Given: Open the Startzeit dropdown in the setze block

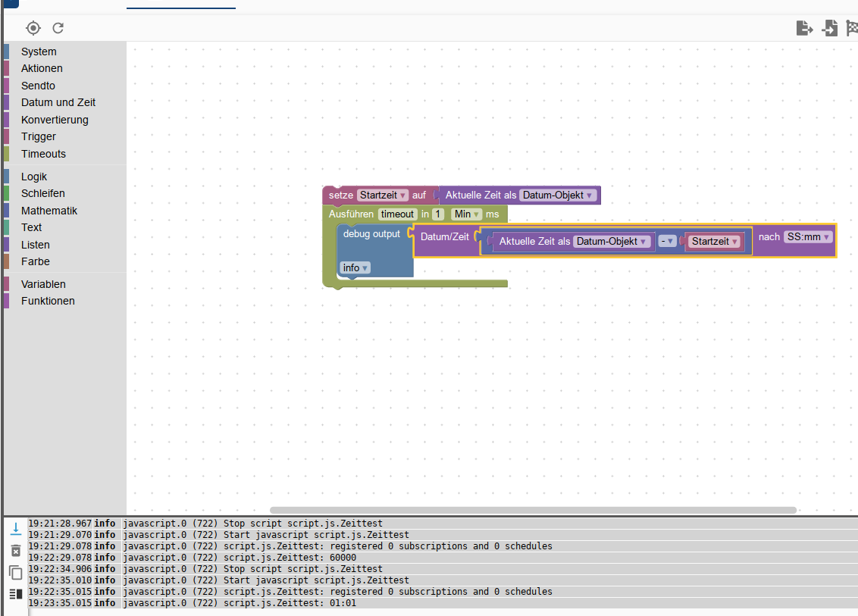Looking at the screenshot, I should click(383, 195).
